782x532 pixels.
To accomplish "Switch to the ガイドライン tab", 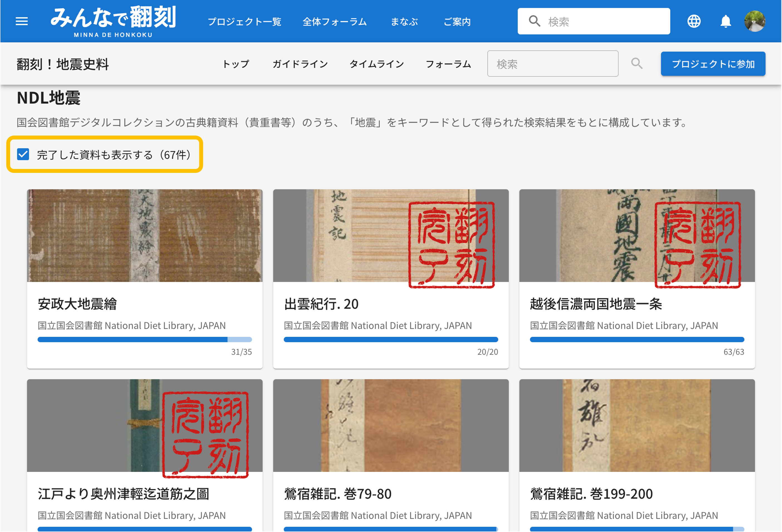I will pyautogui.click(x=300, y=64).
